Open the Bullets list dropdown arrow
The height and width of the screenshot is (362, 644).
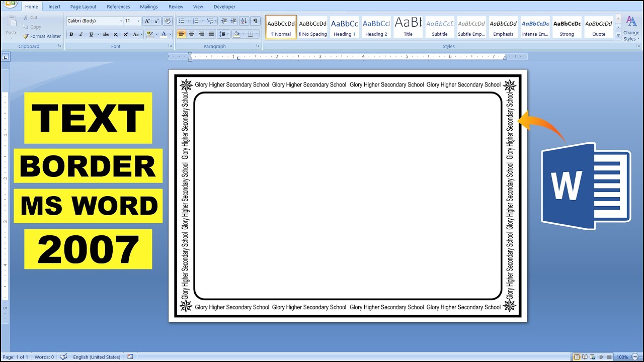188,21
